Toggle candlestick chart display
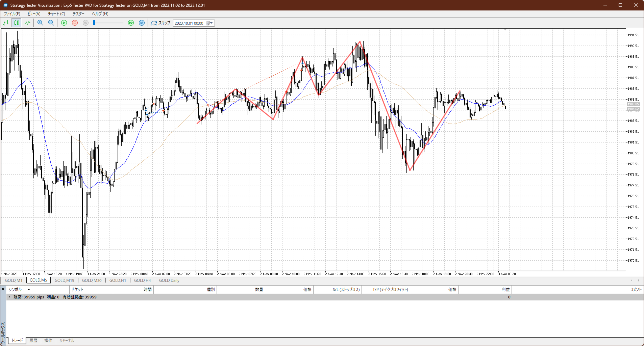Viewport: 644px width, 346px height. (x=17, y=23)
